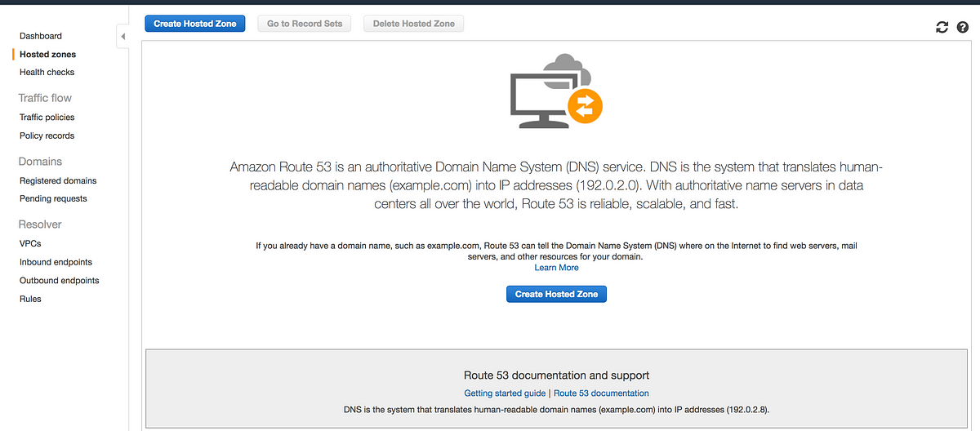Open the help question mark icon
This screenshot has height=431, width=980.
coord(962,27)
